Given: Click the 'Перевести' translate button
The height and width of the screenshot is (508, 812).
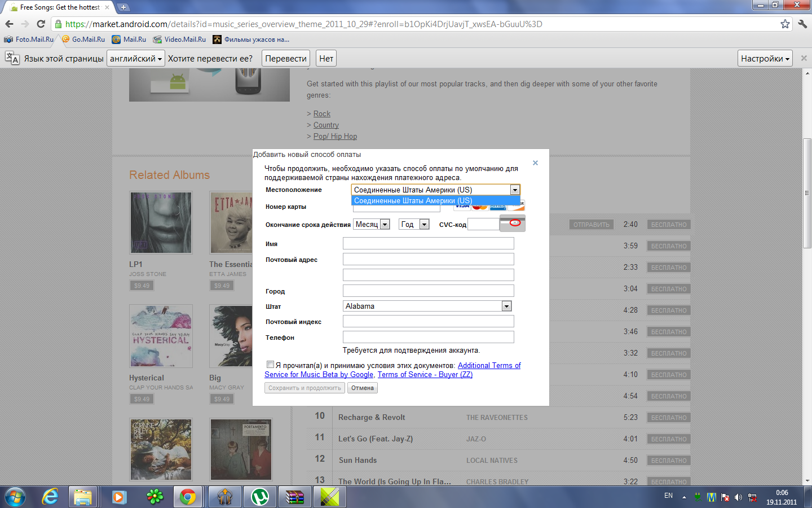Looking at the screenshot, I should click(286, 58).
